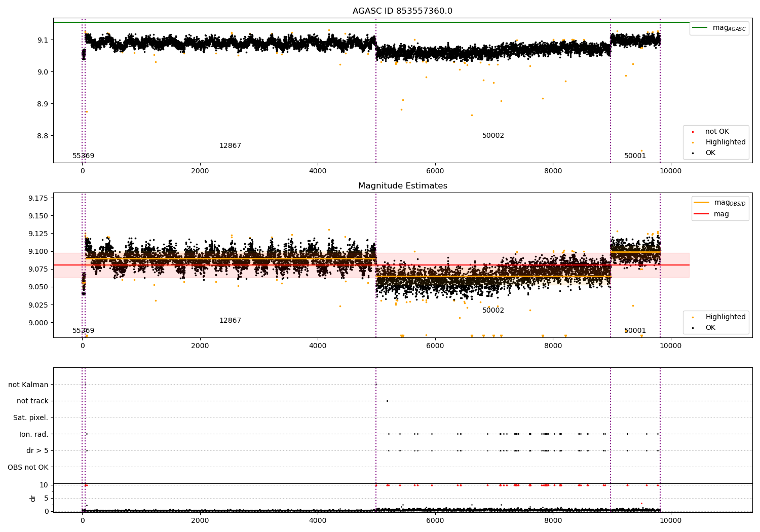Click x-axis tick '10000' under the bottom plot

coord(670,521)
